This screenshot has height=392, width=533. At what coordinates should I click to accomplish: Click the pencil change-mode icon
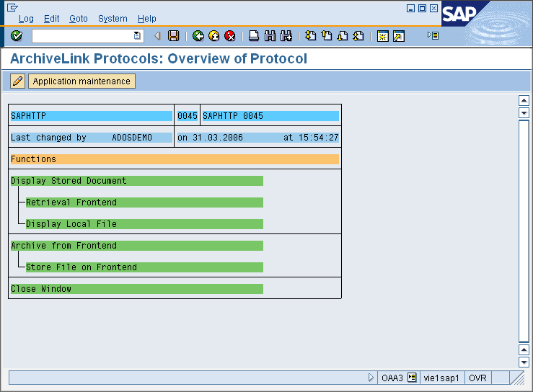[18, 81]
